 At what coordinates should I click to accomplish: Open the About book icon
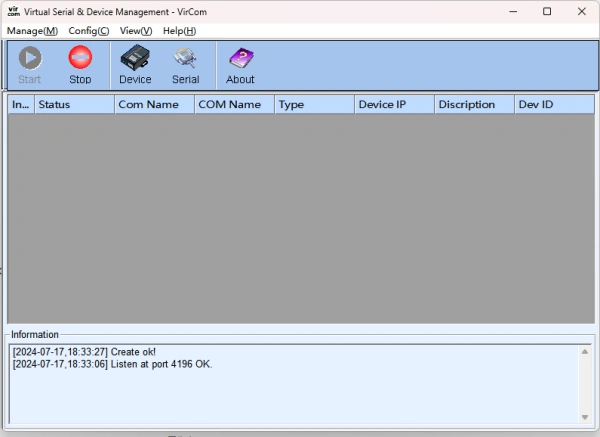[241, 58]
